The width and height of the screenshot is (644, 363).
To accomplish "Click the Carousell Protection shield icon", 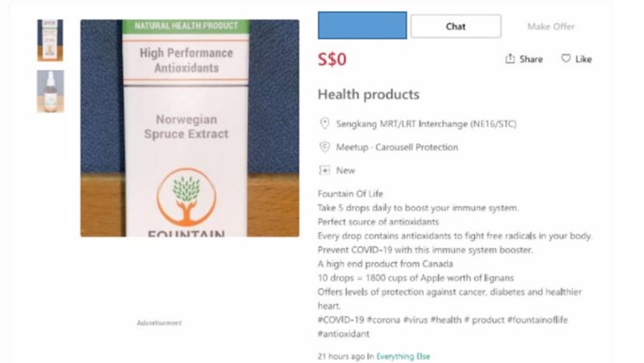I will [x=324, y=147].
